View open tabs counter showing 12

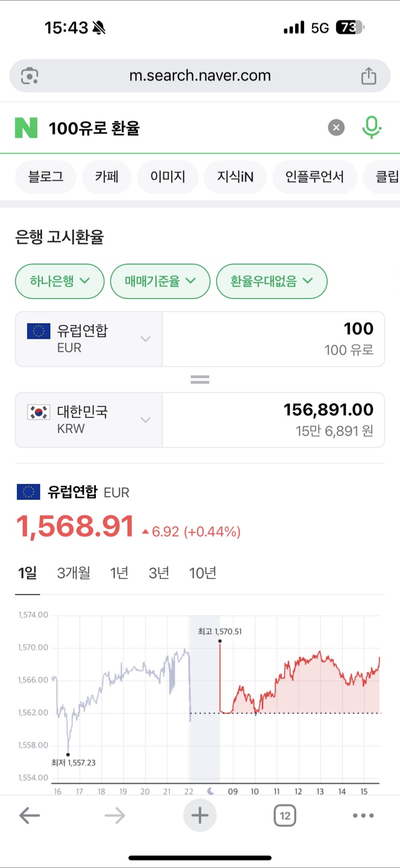pos(285,815)
